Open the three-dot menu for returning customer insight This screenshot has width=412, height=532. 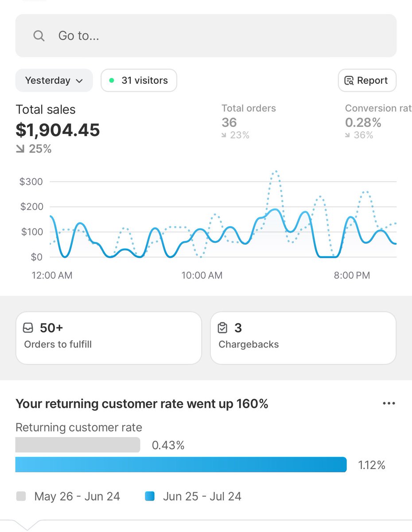(389, 403)
